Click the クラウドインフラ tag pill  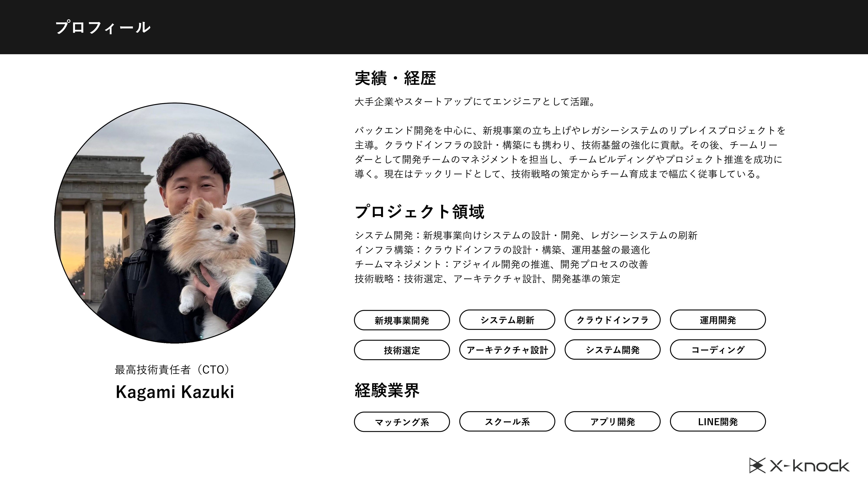coord(612,320)
